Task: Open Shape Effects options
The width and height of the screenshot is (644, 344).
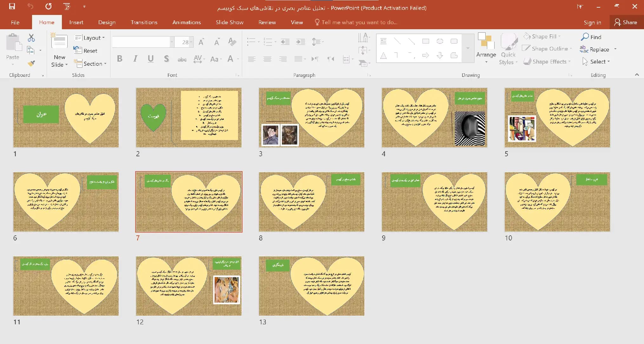Action: point(547,62)
